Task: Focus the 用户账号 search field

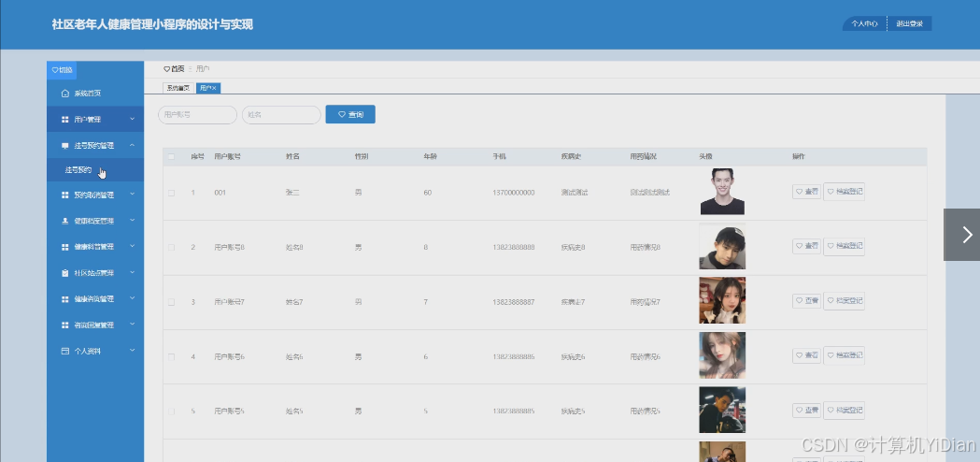Action: point(197,114)
